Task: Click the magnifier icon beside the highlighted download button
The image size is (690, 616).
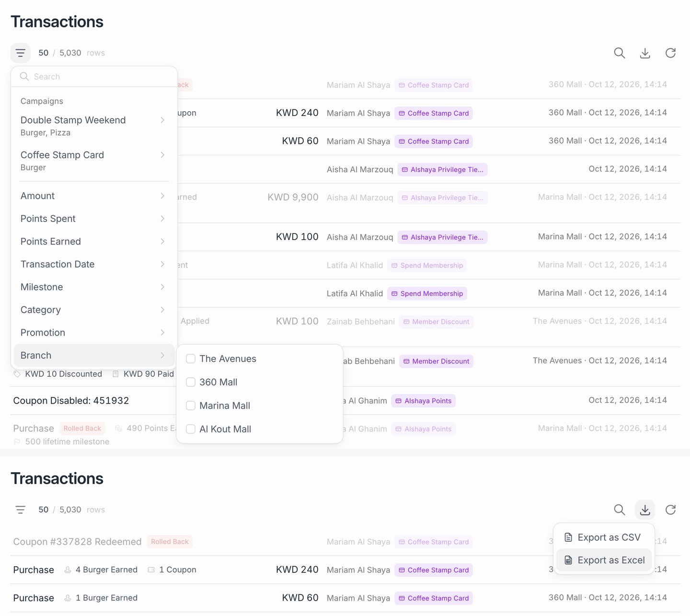Action: tap(620, 510)
